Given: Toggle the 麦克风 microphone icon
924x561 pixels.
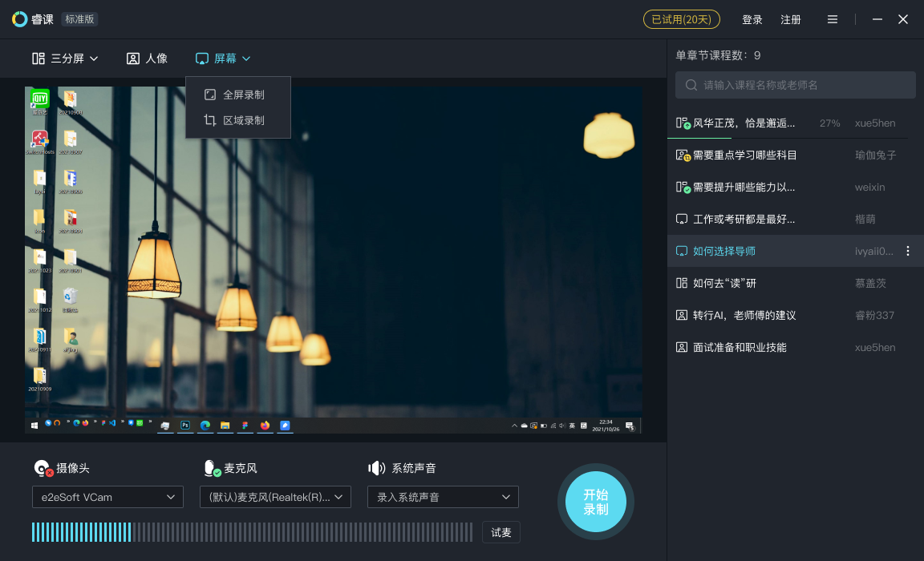Looking at the screenshot, I should click(212, 469).
